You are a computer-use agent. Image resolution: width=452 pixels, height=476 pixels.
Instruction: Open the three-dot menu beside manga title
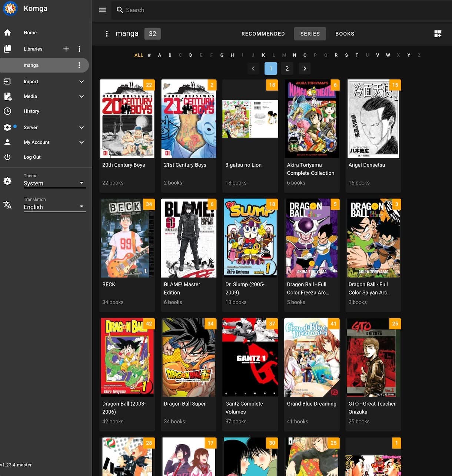click(x=107, y=34)
